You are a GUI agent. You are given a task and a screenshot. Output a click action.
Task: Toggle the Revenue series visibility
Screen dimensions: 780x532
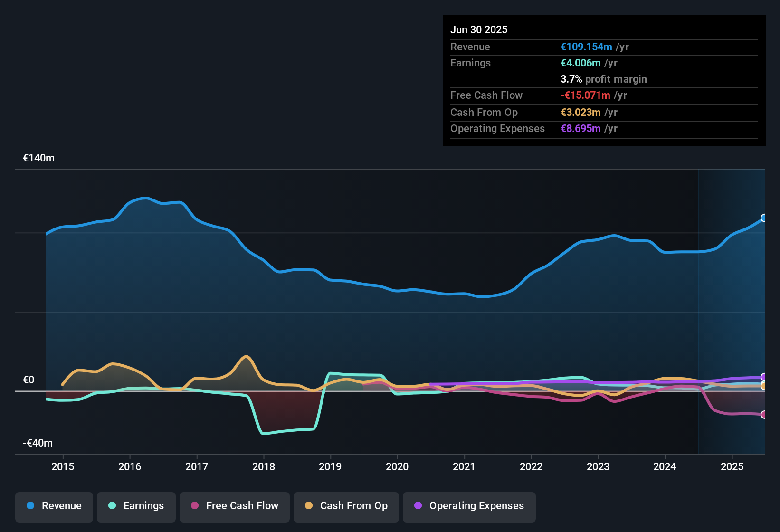pyautogui.click(x=54, y=506)
